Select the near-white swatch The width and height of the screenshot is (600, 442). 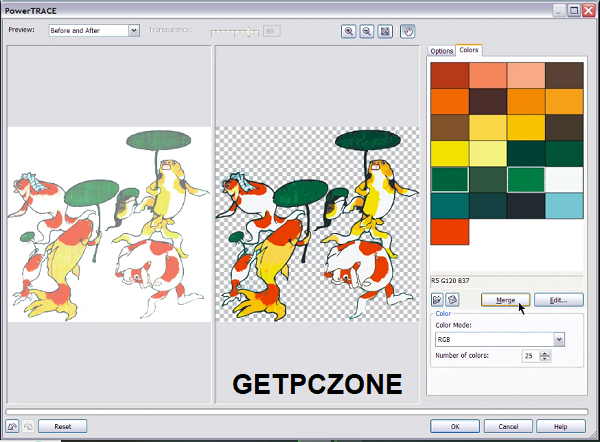click(564, 179)
